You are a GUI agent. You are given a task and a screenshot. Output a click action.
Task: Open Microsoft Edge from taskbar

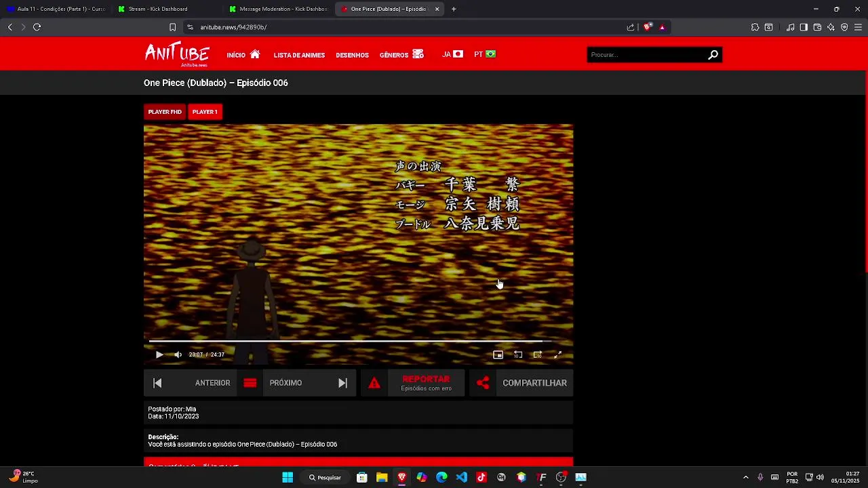441,477
